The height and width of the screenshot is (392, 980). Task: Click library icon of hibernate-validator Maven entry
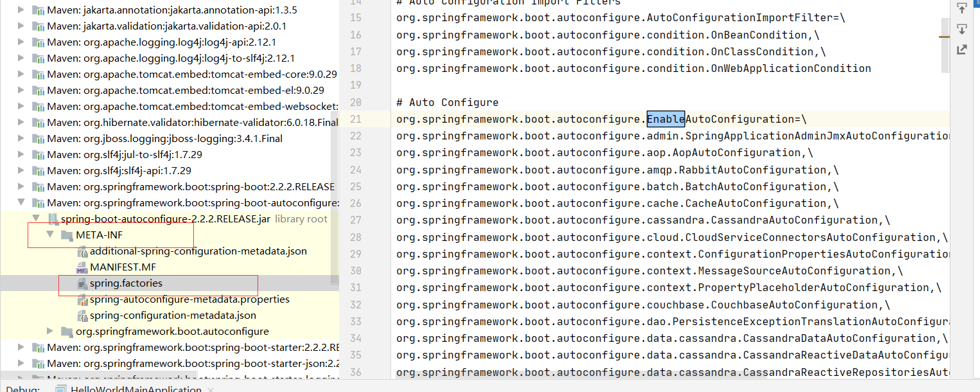(x=39, y=122)
